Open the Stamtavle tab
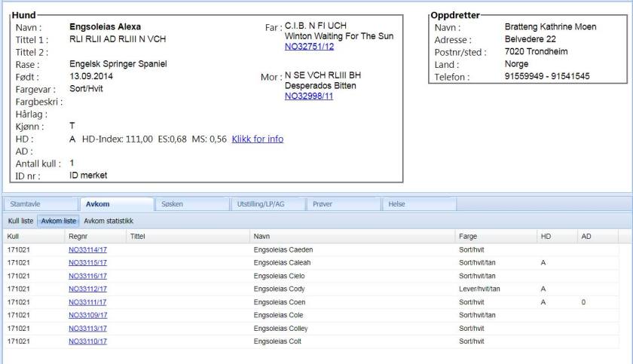633x364 pixels. click(x=24, y=204)
